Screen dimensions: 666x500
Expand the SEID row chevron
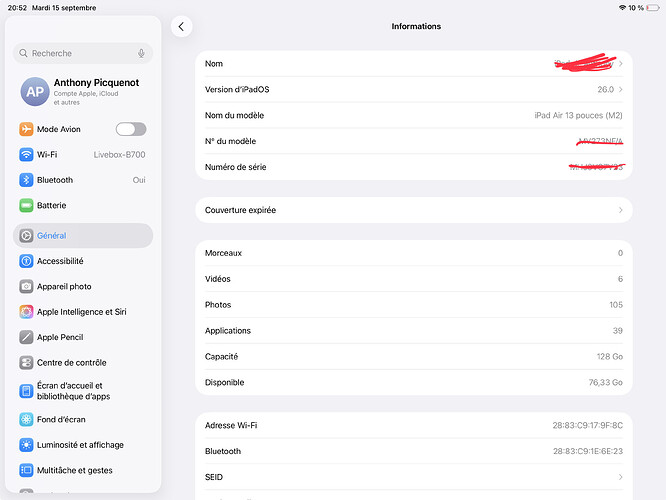(621, 477)
